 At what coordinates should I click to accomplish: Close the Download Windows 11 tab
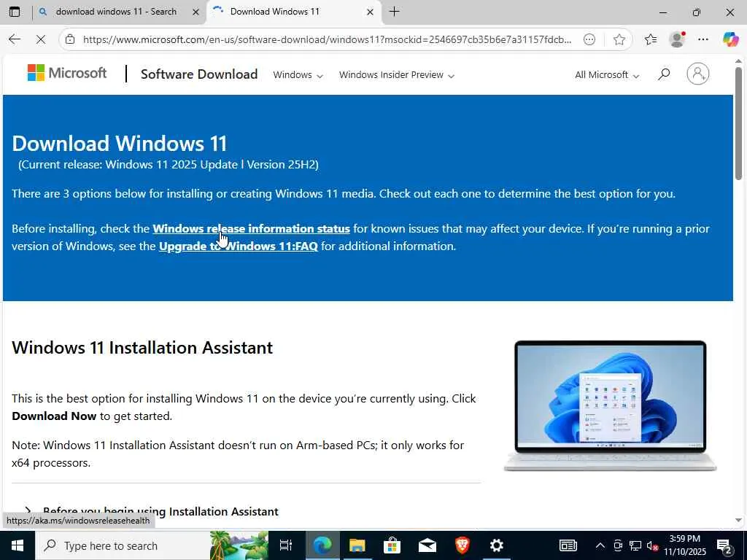pos(370,12)
